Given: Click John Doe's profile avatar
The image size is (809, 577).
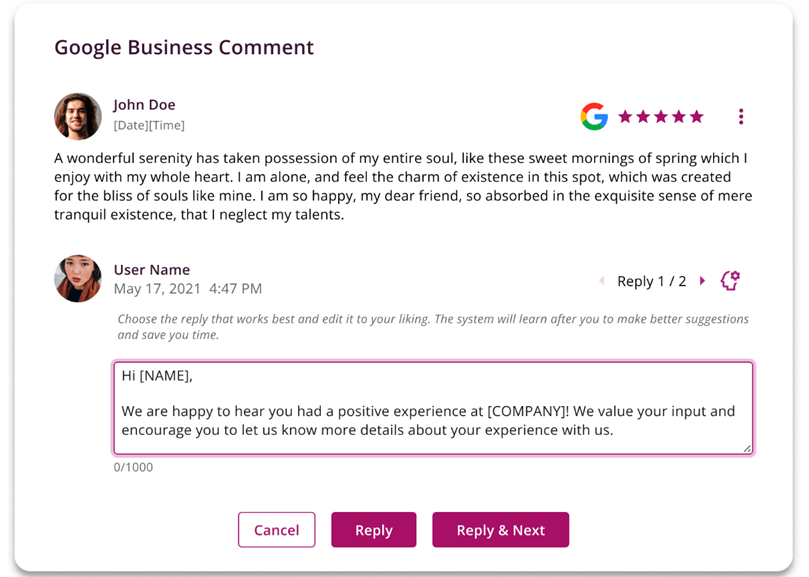Looking at the screenshot, I should pos(78,116).
